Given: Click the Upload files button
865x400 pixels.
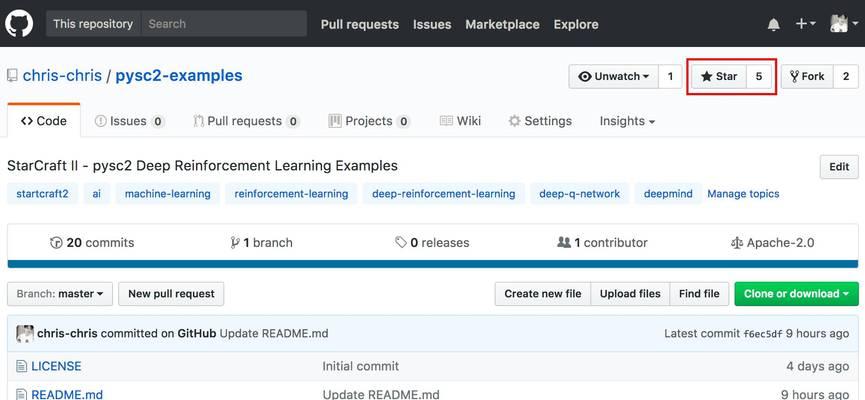Looking at the screenshot, I should click(x=630, y=294).
